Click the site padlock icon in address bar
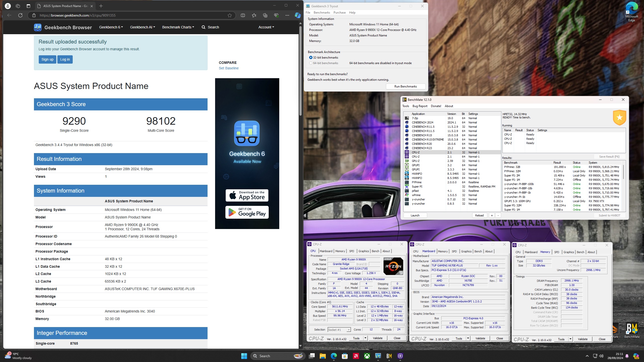The height and width of the screenshot is (362, 644). coord(34,15)
